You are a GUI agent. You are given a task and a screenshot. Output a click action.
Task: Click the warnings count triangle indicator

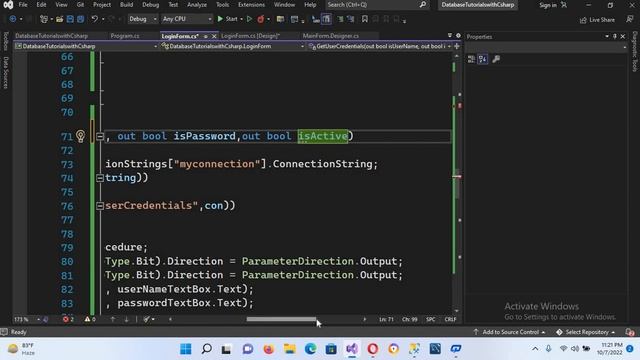90,319
